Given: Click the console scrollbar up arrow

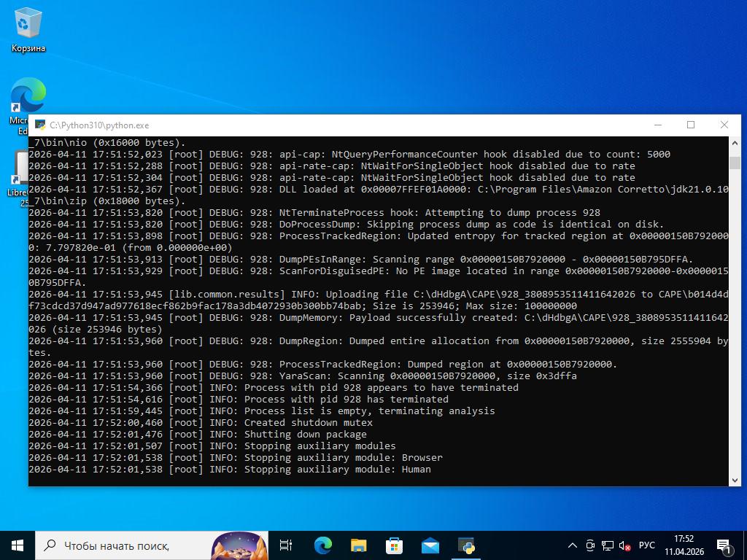Looking at the screenshot, I should [x=735, y=143].
